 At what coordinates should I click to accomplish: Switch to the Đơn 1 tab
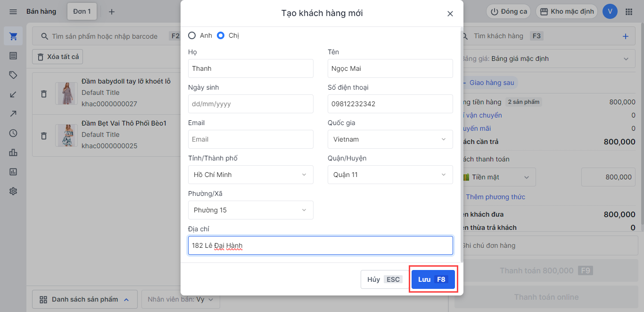(x=82, y=11)
